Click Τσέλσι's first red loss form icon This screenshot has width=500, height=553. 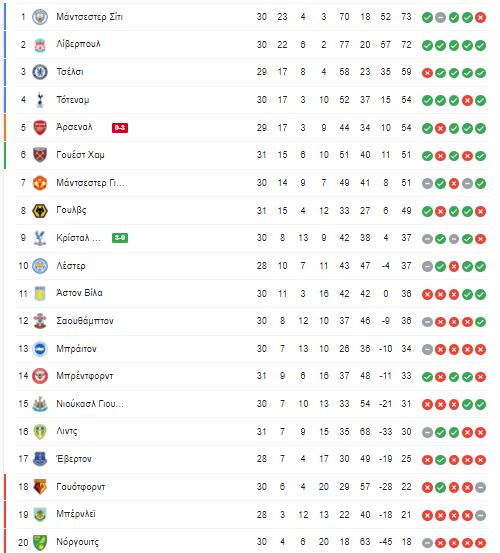pos(427,73)
